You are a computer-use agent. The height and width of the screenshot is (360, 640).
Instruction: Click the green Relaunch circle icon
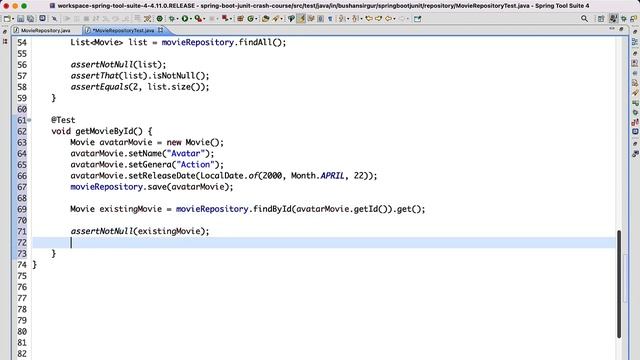[x=160, y=19]
